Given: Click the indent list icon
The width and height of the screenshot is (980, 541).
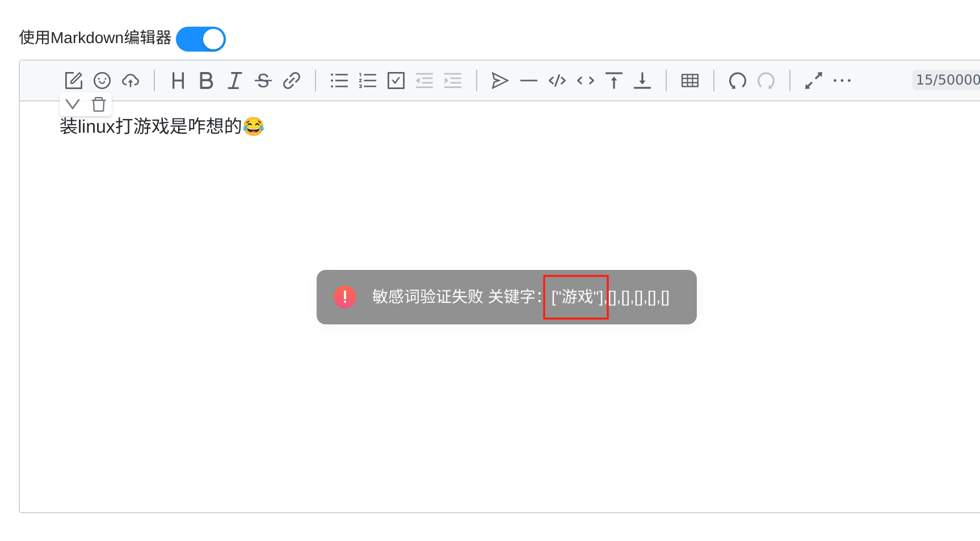Looking at the screenshot, I should pyautogui.click(x=453, y=81).
